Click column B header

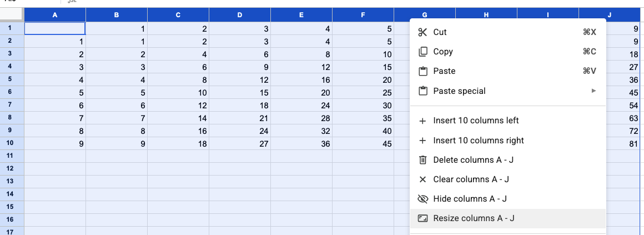[117, 16]
